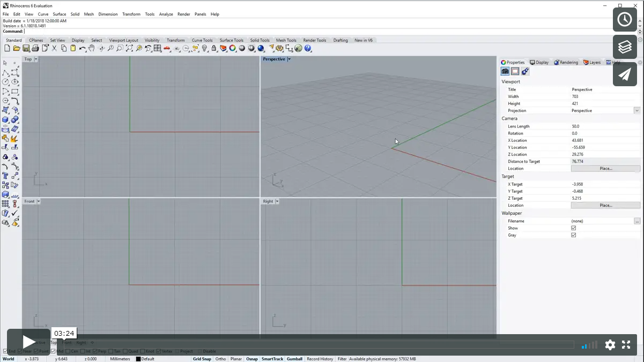Click the Camera Location Place button
Viewport: 644px width, 362px height.
(x=606, y=169)
